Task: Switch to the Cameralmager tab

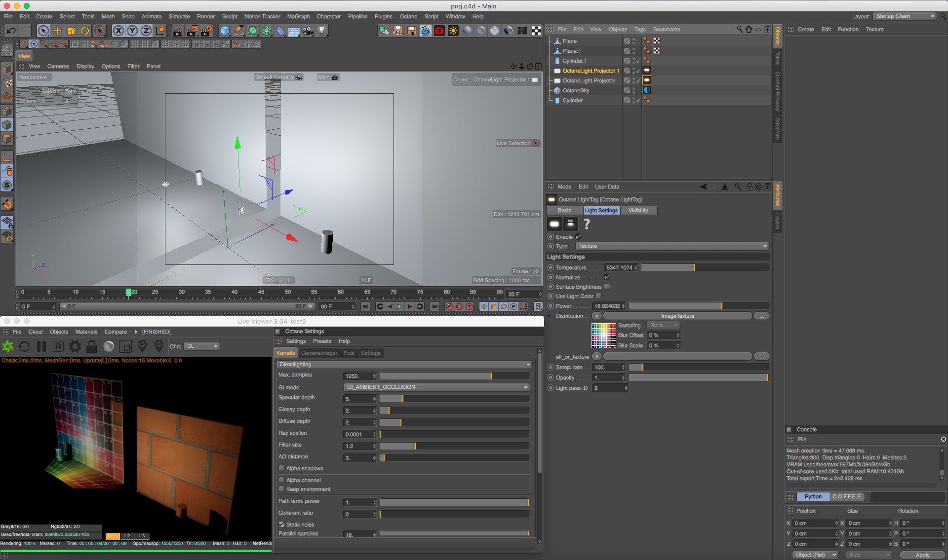Action: tap(319, 353)
